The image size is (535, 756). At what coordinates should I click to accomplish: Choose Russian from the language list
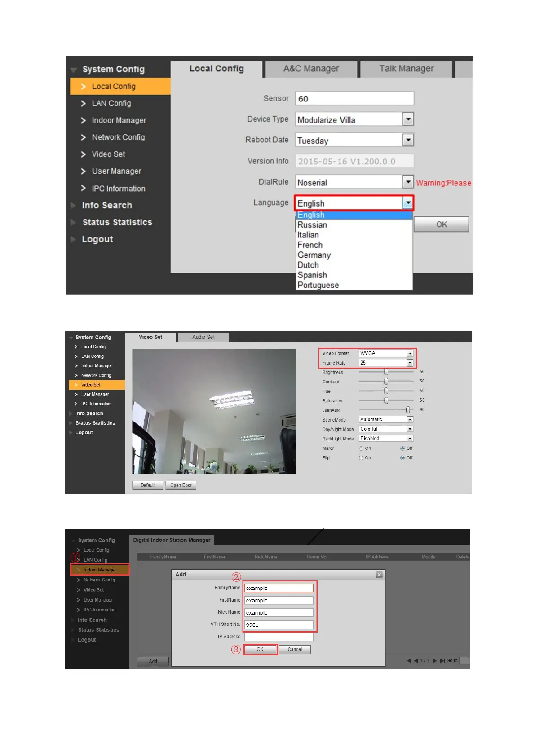[354, 225]
